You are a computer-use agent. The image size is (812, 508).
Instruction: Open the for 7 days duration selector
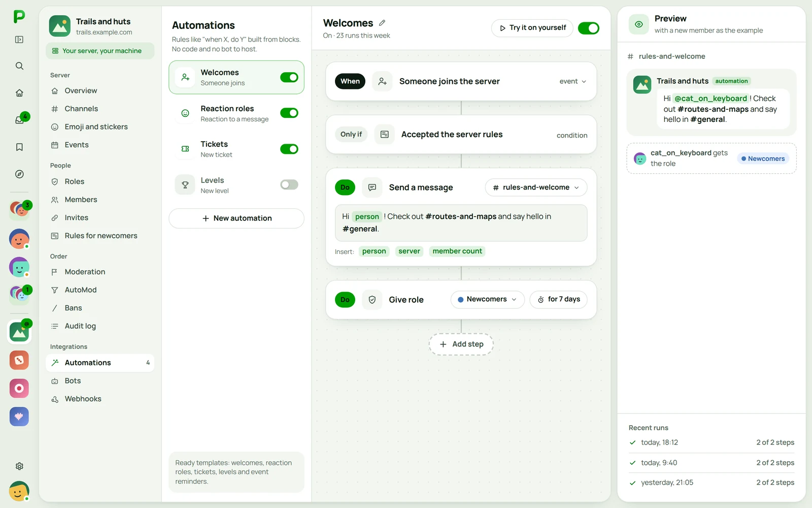tap(558, 300)
